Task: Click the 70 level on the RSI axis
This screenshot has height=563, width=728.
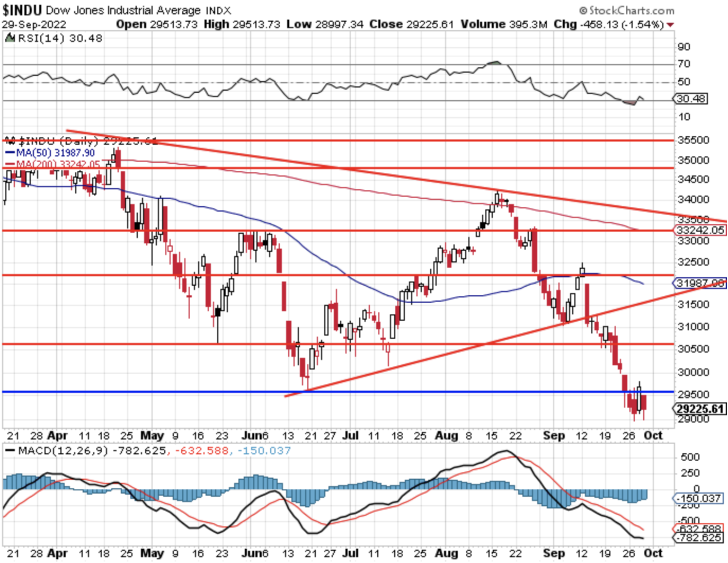Action: tap(684, 64)
